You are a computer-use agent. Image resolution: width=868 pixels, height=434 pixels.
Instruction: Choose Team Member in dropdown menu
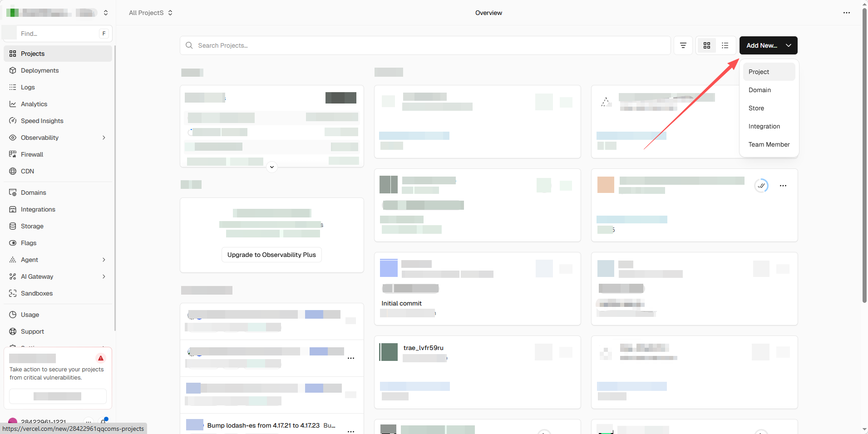pyautogui.click(x=769, y=144)
